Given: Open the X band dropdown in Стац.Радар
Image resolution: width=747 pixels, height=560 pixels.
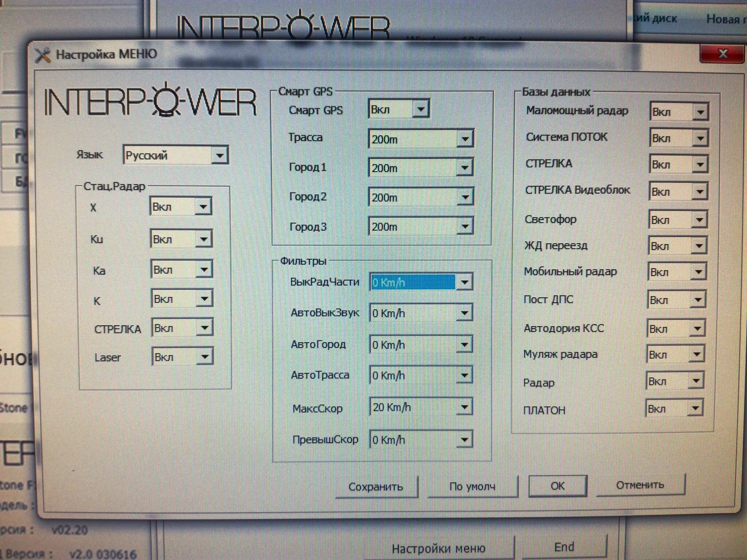Looking at the screenshot, I should pos(181,206).
